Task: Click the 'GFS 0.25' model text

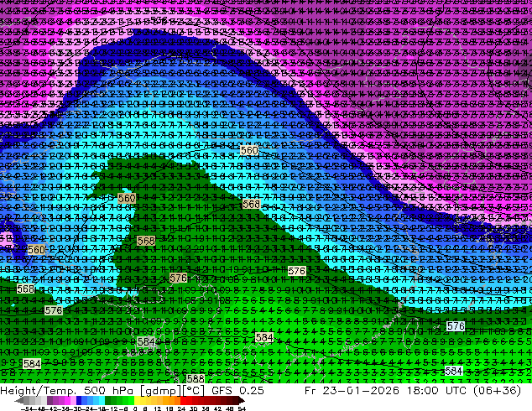Action: point(237,391)
